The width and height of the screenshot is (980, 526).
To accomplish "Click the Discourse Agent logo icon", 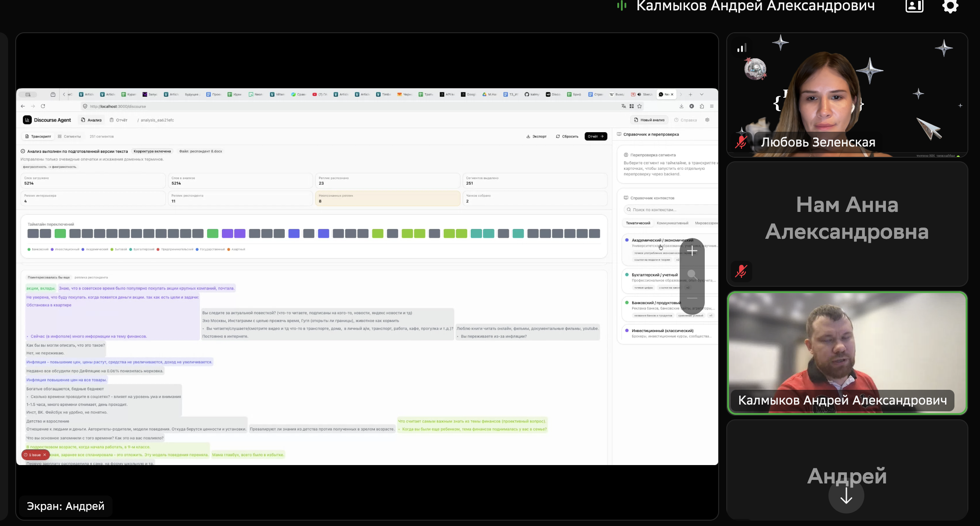I will point(27,120).
